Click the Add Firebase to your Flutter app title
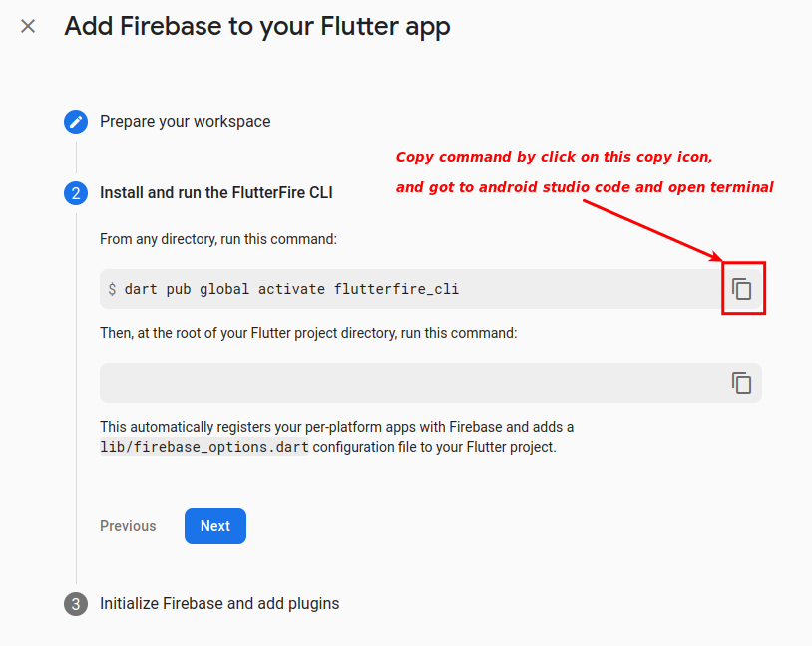The height and width of the screenshot is (646, 812). click(256, 27)
